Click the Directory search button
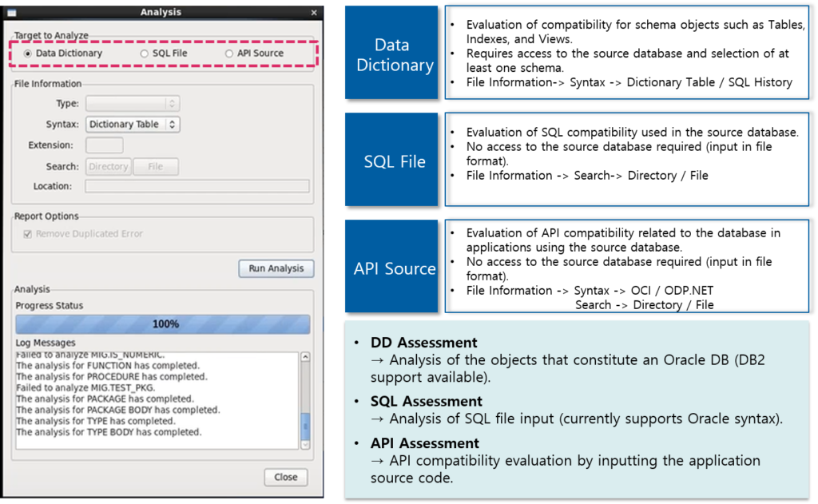Image resolution: width=818 pixels, height=504 pixels. point(108,166)
